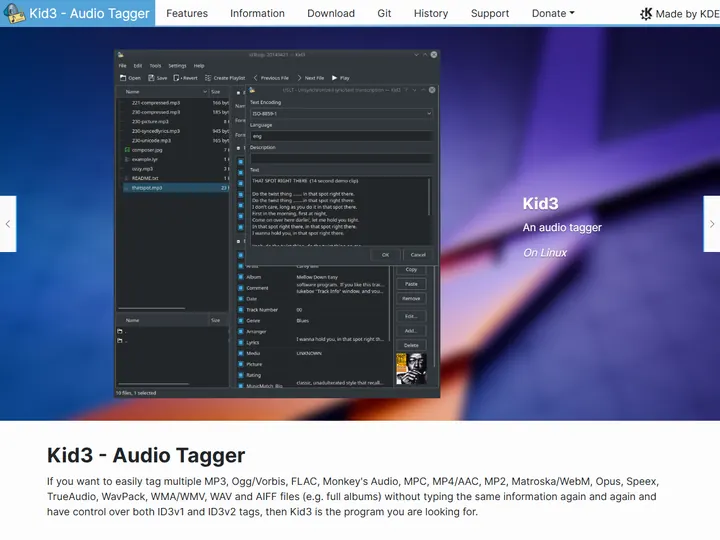Click the Play triangle in the Kid3 toolbar
The image size is (720, 540).
click(334, 78)
